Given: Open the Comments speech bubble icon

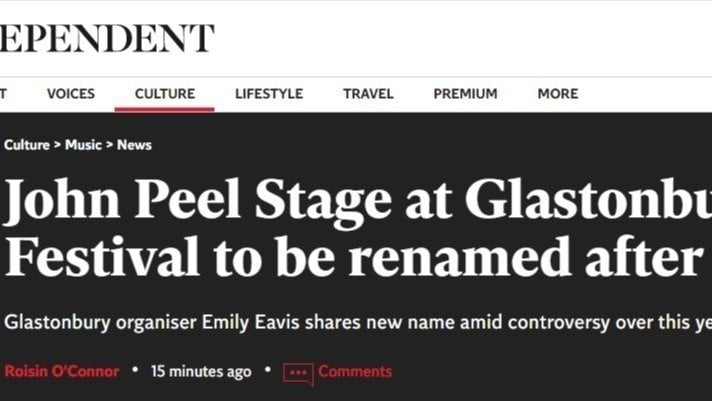Looking at the screenshot, I should [x=297, y=373].
